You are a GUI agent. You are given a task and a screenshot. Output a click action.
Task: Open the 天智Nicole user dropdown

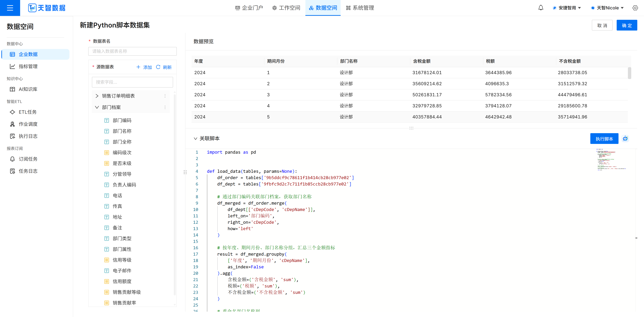(607, 8)
